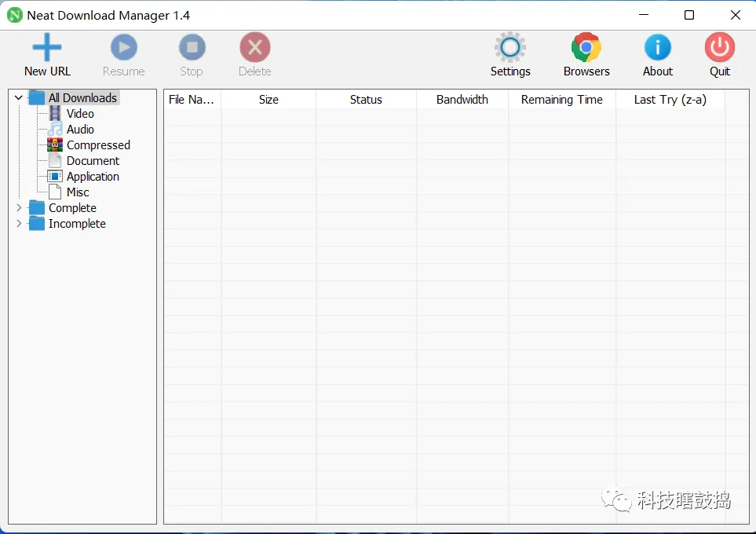Minimize the Neat Download Manager window

[644, 15]
